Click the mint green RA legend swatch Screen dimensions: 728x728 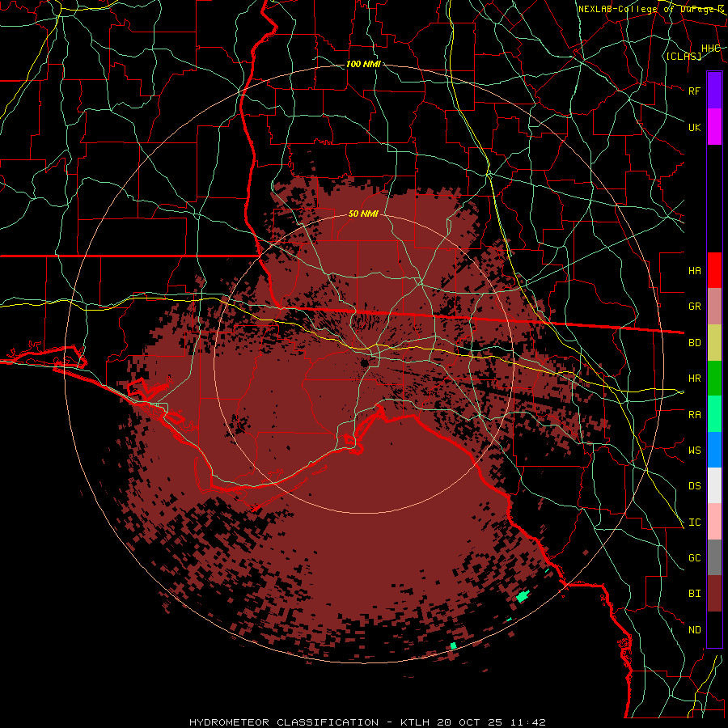714,414
